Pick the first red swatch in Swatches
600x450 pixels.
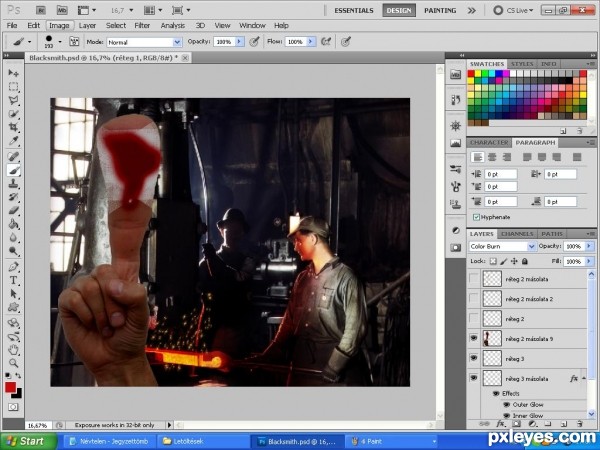[471, 73]
